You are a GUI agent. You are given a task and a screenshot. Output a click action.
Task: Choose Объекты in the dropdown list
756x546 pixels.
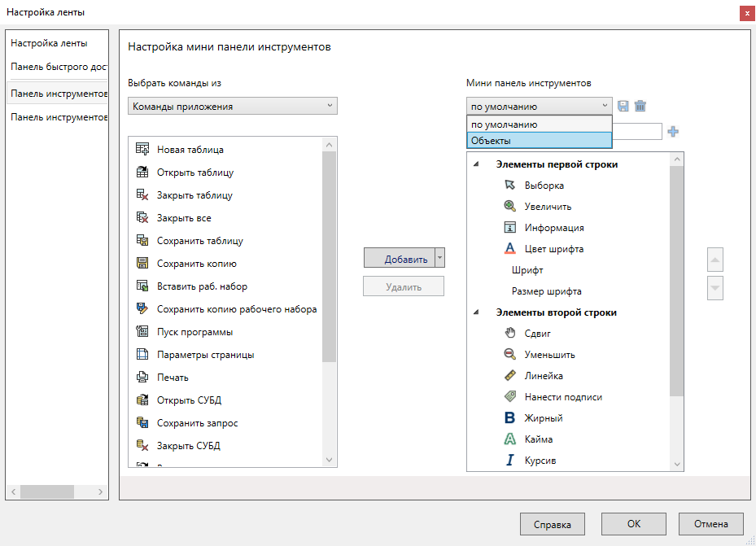point(538,141)
